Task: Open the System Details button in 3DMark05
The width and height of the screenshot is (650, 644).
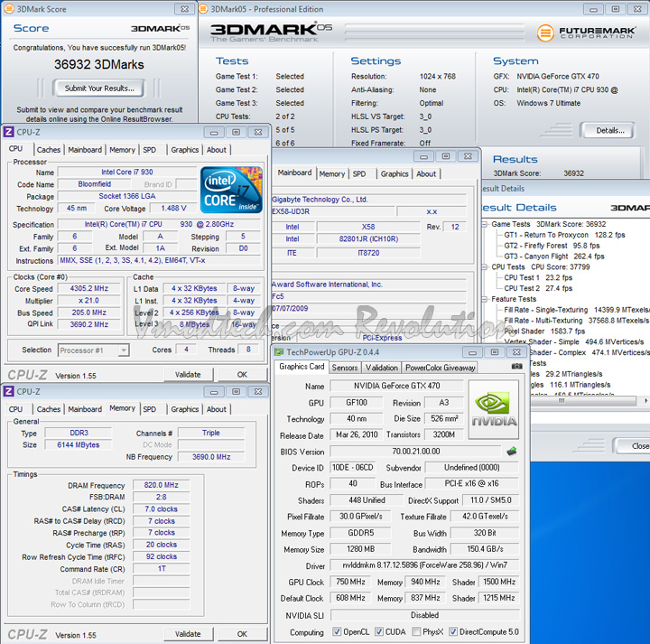Action: click(609, 131)
